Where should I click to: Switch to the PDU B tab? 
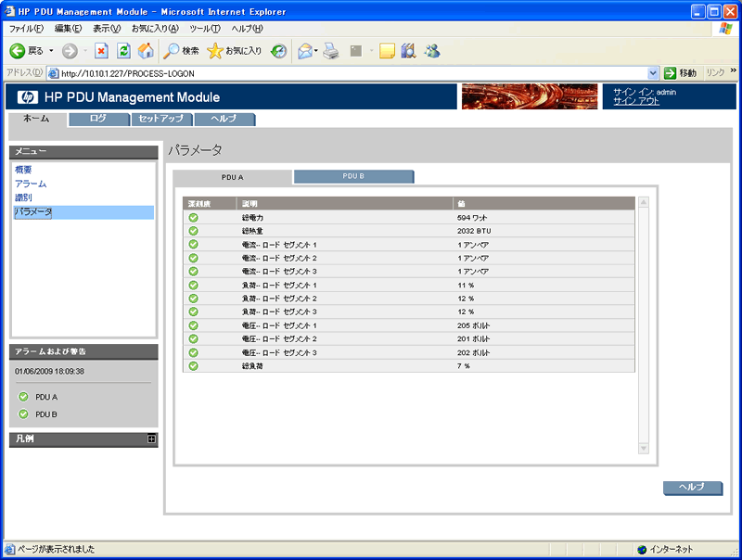point(353,176)
